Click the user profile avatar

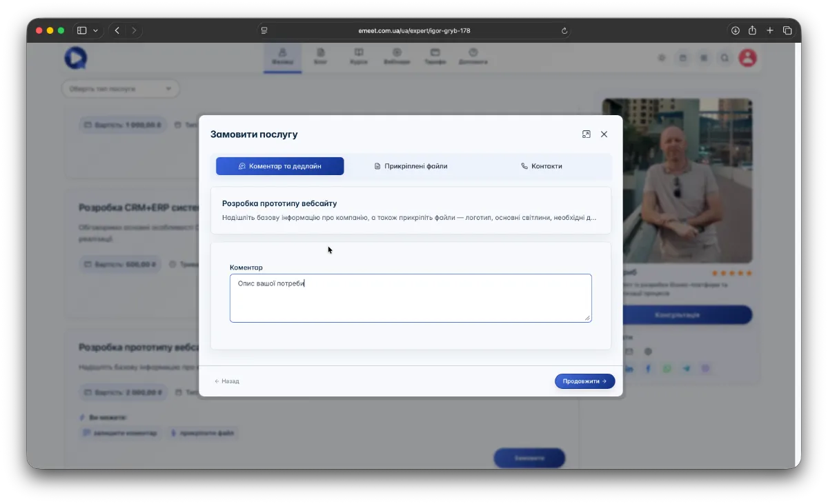[x=747, y=59]
